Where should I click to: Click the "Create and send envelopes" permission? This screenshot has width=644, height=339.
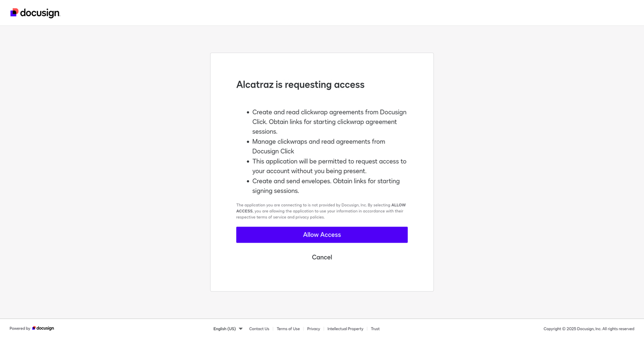tap(326, 186)
